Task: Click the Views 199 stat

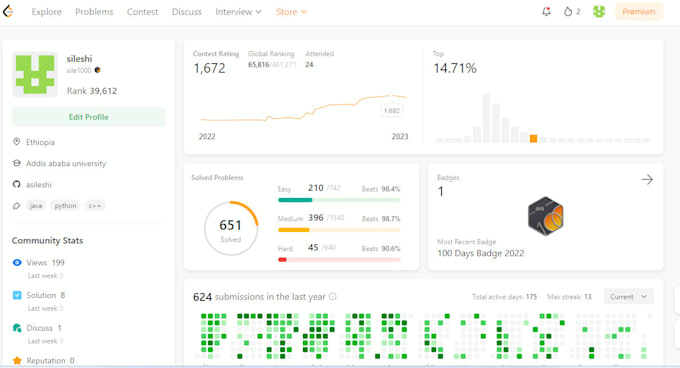Action: click(46, 263)
